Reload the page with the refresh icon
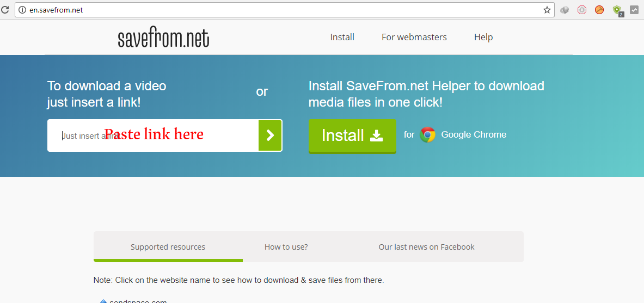This screenshot has width=644, height=303. [5, 10]
